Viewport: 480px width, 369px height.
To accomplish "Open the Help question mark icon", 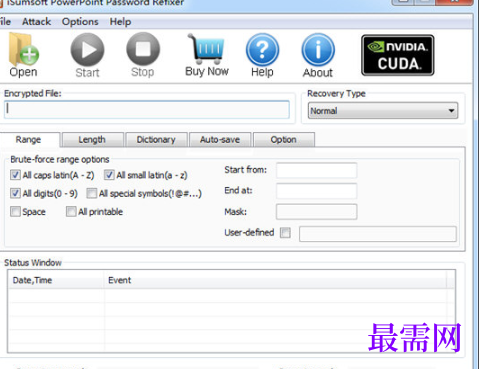I will click(x=262, y=55).
